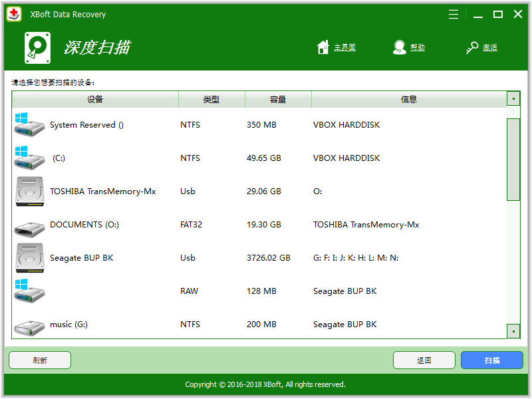
Task: Open the hamburger menu in title bar
Action: click(454, 14)
